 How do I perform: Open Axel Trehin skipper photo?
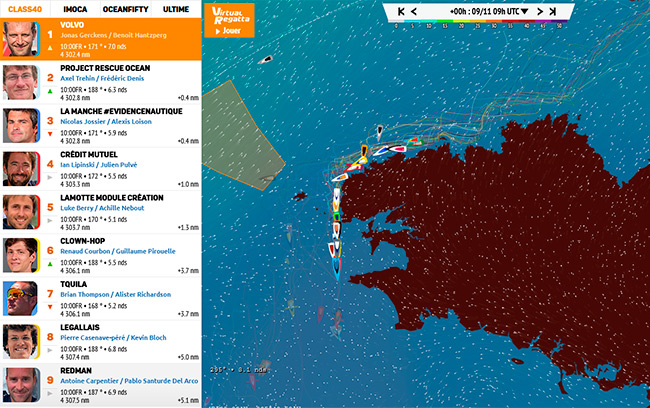coord(21,82)
